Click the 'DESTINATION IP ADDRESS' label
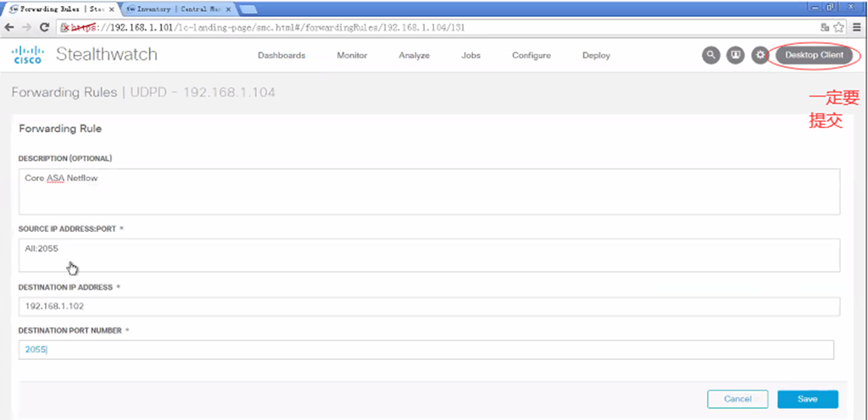The height and width of the screenshot is (420, 868). pos(66,287)
